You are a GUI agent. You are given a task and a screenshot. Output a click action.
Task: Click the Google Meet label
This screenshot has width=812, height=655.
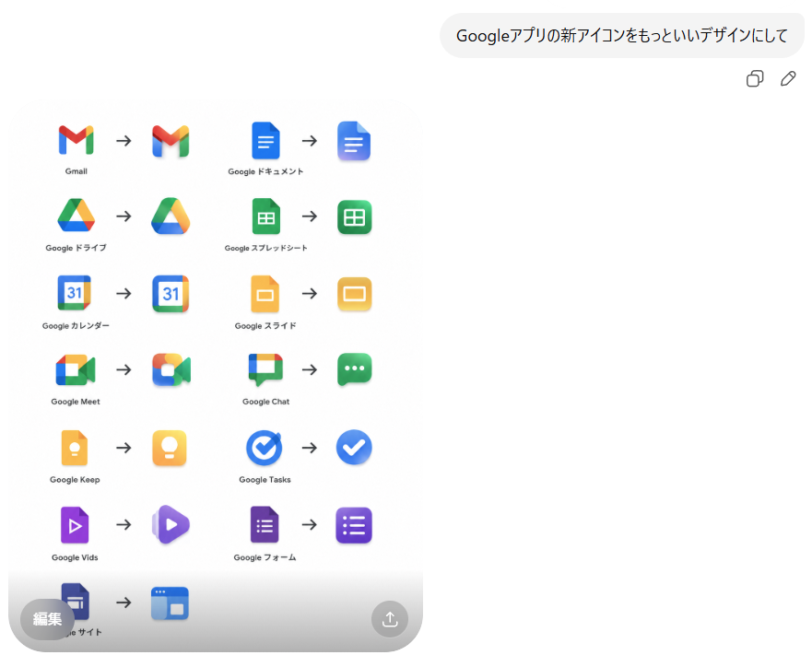(76, 402)
